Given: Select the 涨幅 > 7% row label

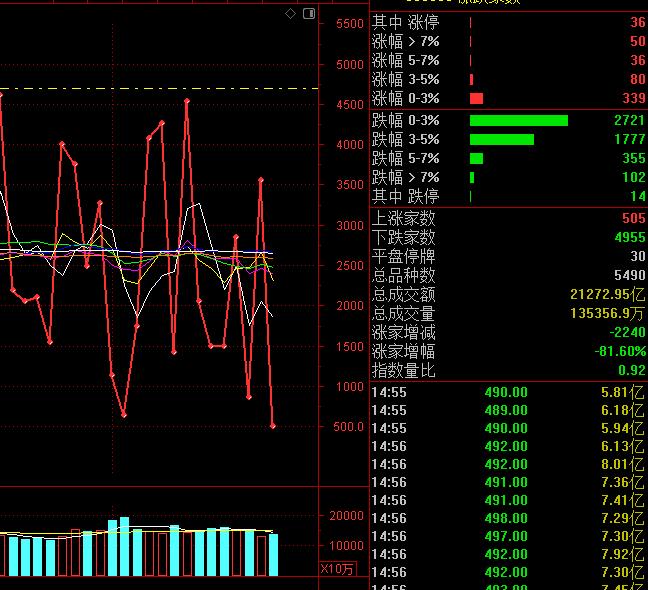Looking at the screenshot, I should [405, 41].
